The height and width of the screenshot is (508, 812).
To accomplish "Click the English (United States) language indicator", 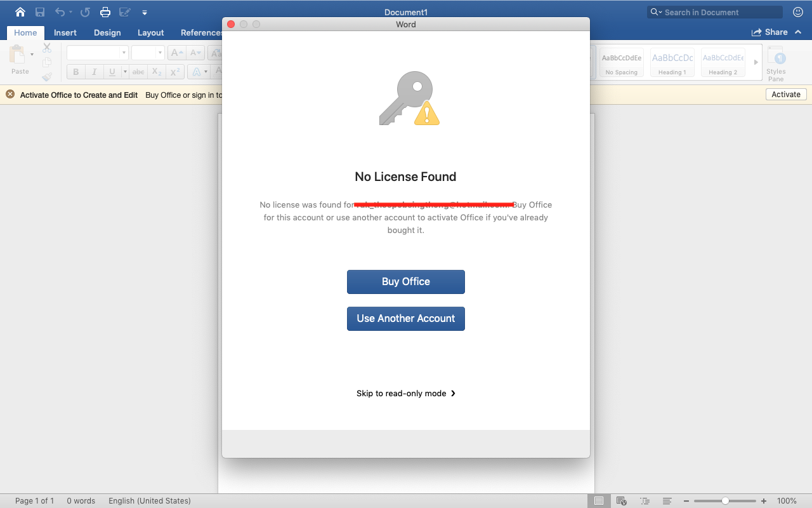I will coord(150,501).
